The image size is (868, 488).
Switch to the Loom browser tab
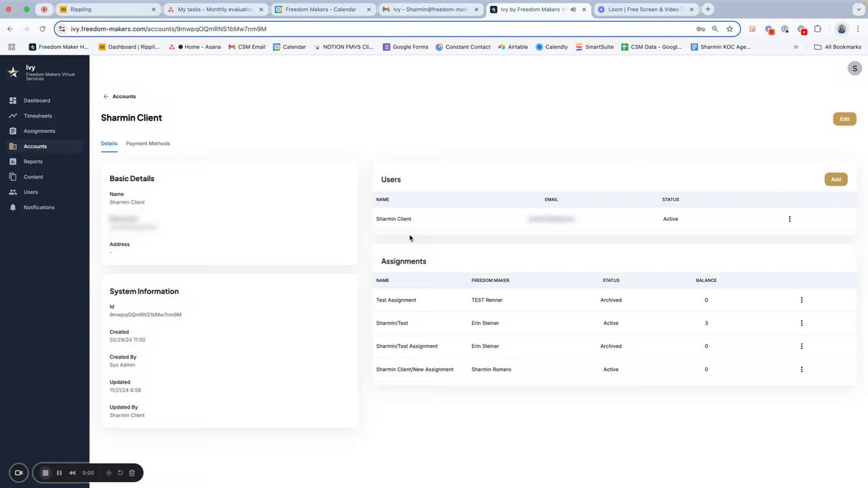coord(645,9)
